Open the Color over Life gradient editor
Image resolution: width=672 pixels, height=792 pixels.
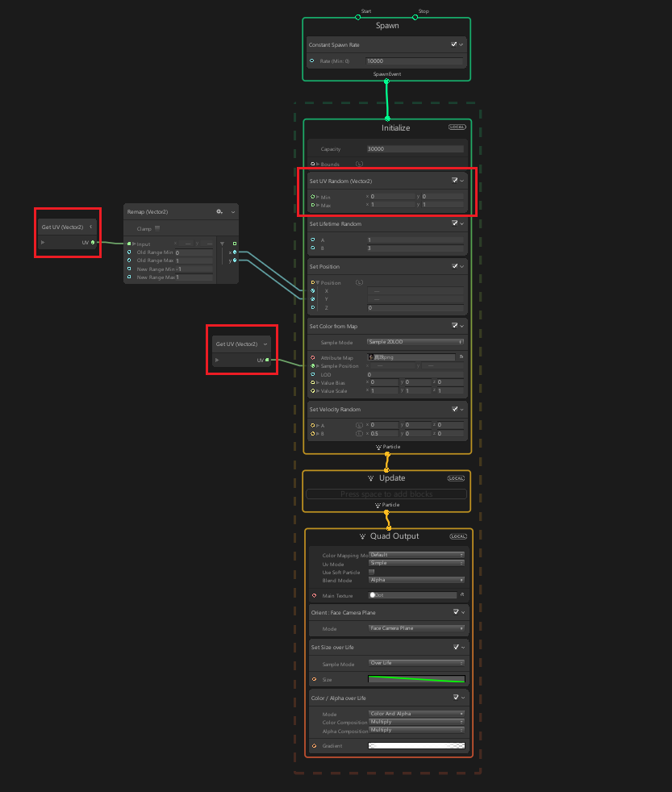click(416, 745)
